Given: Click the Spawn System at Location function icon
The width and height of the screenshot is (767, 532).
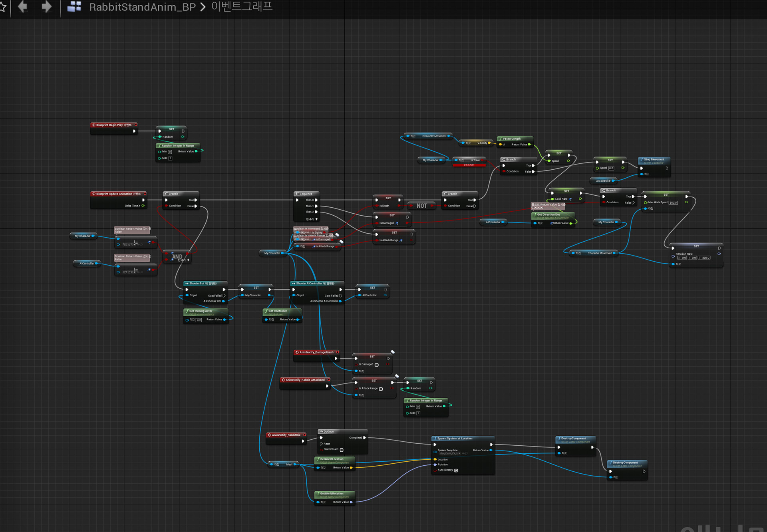Looking at the screenshot, I should pos(435,439).
